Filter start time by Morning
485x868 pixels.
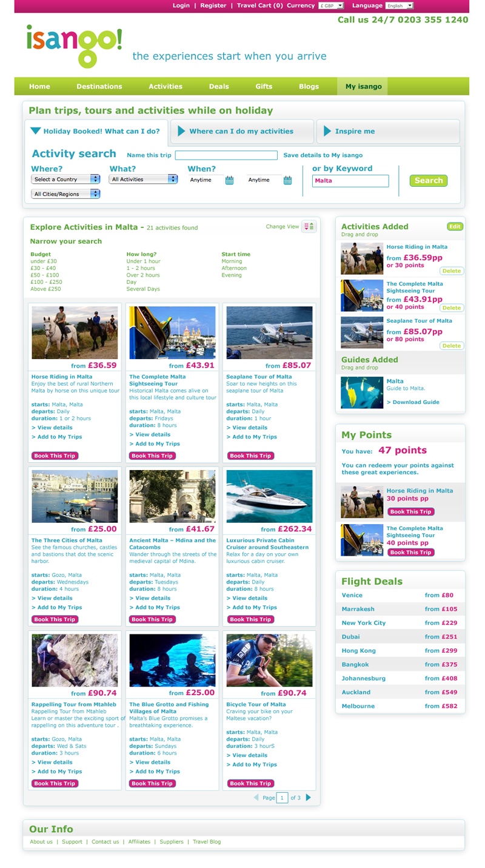tap(232, 261)
